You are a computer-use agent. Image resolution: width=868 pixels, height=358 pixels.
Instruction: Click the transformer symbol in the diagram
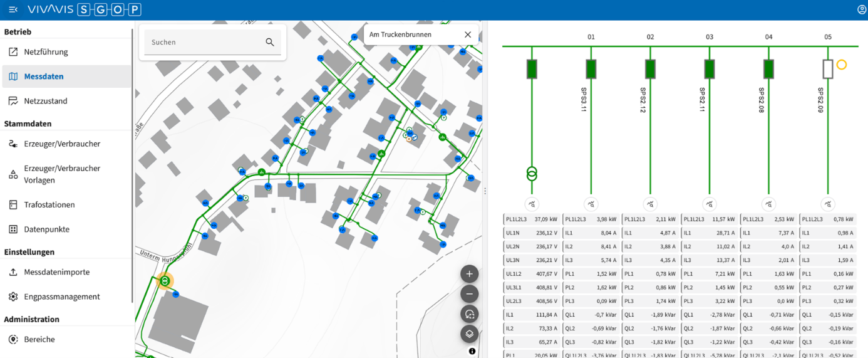coord(532,174)
